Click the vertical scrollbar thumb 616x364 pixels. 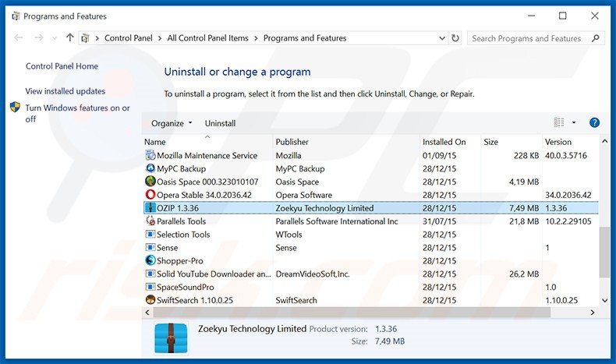tap(604, 253)
